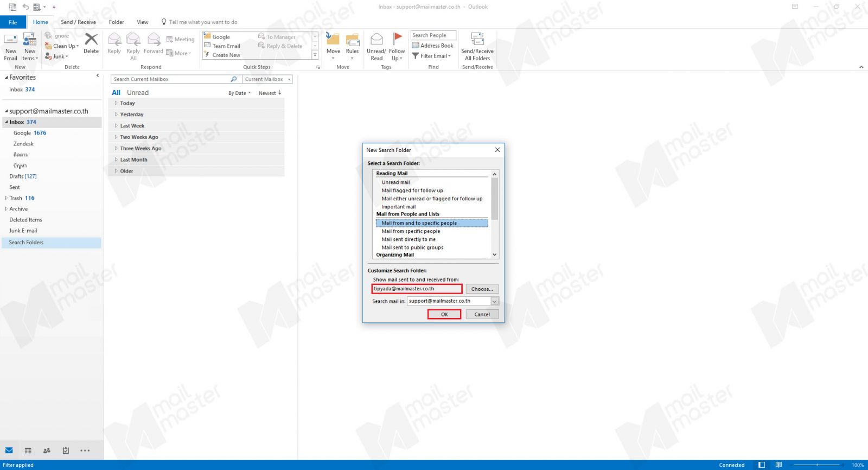Switch to Tasks view icon
The width and height of the screenshot is (868, 470).
66,450
